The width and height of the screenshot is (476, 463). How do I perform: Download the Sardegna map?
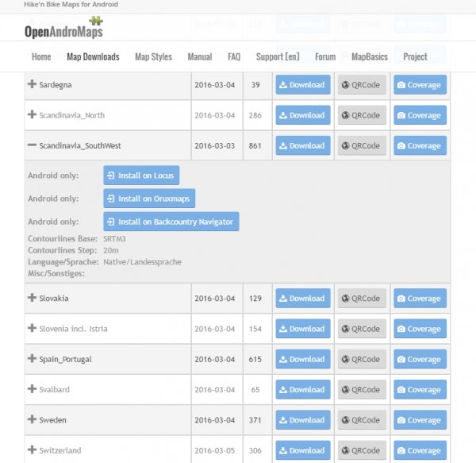(x=302, y=85)
